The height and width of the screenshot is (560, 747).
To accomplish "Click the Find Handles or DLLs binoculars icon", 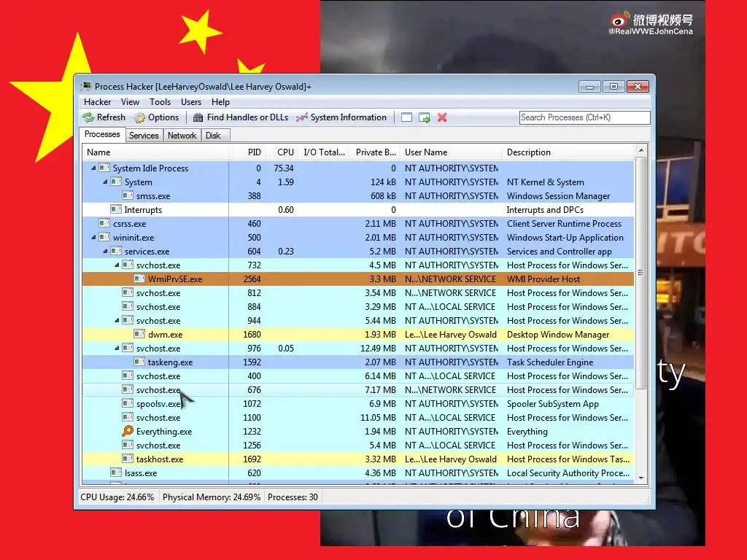I will pos(198,117).
